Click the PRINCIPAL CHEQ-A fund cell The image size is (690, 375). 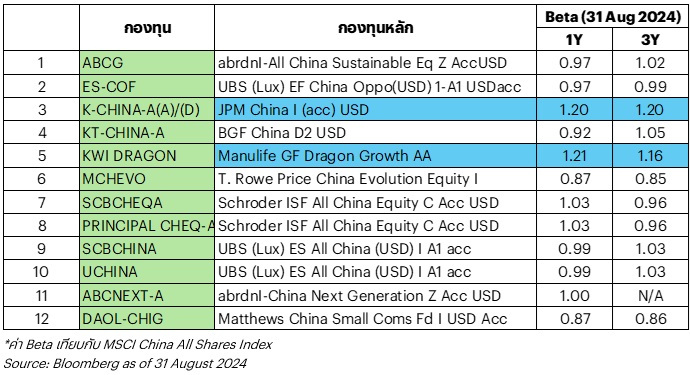147,225
